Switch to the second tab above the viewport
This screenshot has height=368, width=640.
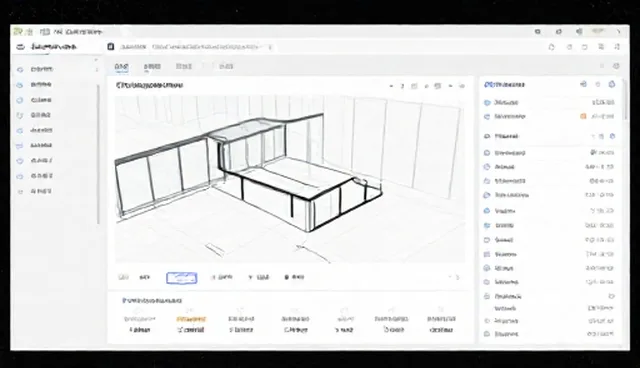(152, 67)
